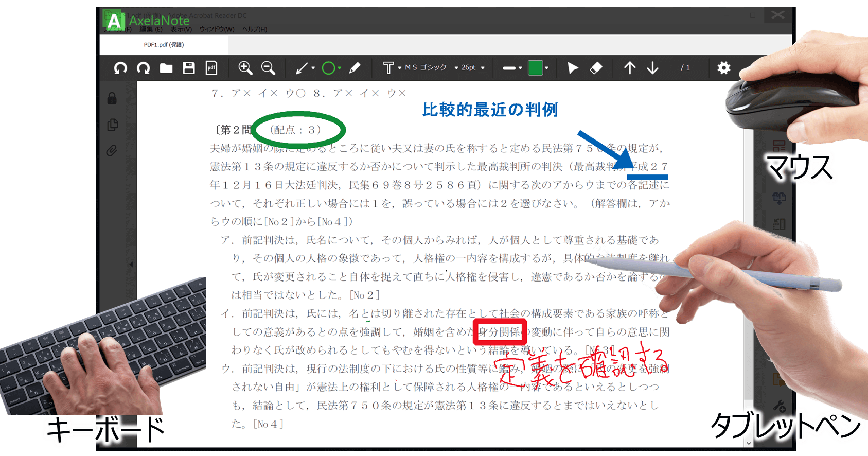The height and width of the screenshot is (456, 868).
Task: Open the ヘルプ(H) menu
Action: pos(254,29)
